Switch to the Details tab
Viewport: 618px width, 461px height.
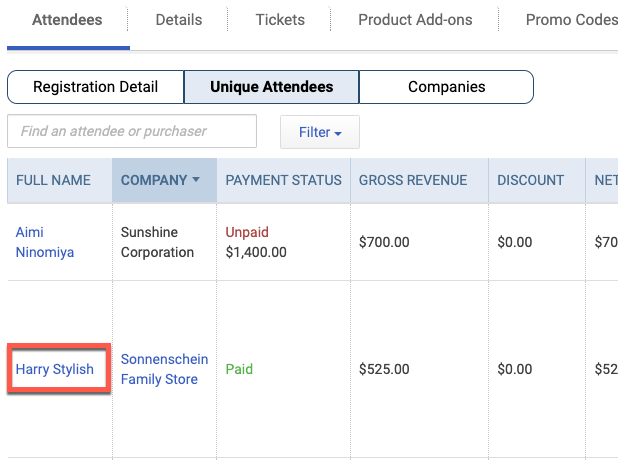tap(179, 20)
